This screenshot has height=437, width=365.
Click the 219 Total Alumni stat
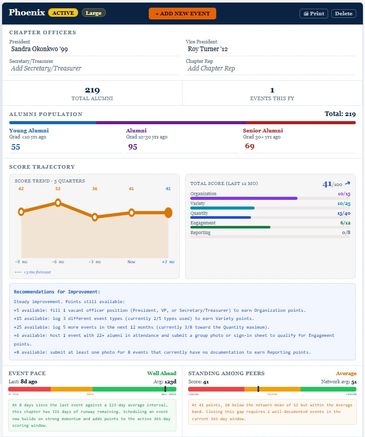[x=92, y=93]
